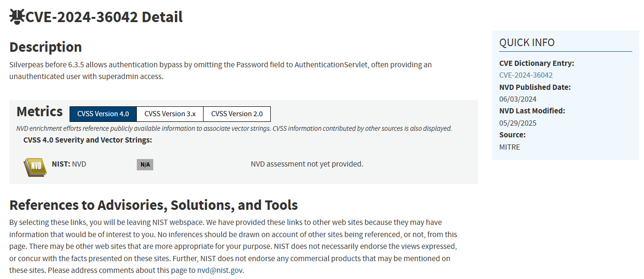644x279 pixels.
Task: Open the CVE-2024-36042 dictionary entry link
Action: (526, 75)
